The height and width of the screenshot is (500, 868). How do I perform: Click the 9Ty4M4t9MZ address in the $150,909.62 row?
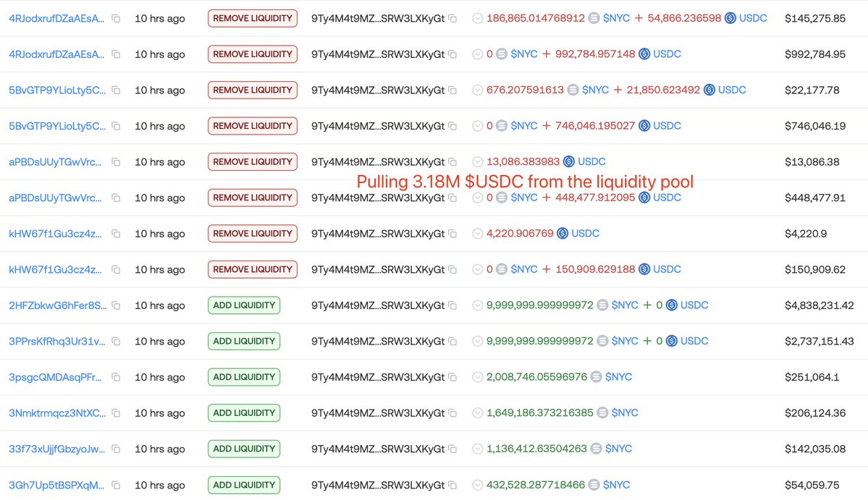(377, 269)
